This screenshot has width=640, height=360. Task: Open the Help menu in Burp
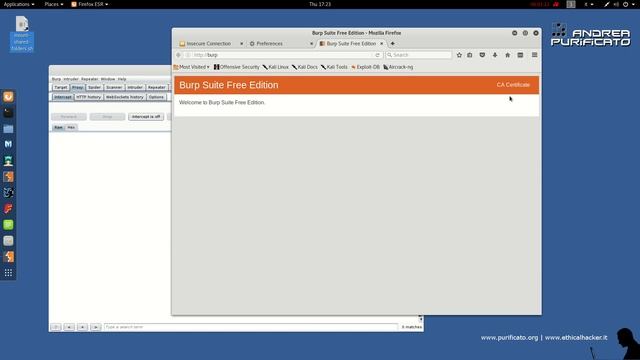122,79
